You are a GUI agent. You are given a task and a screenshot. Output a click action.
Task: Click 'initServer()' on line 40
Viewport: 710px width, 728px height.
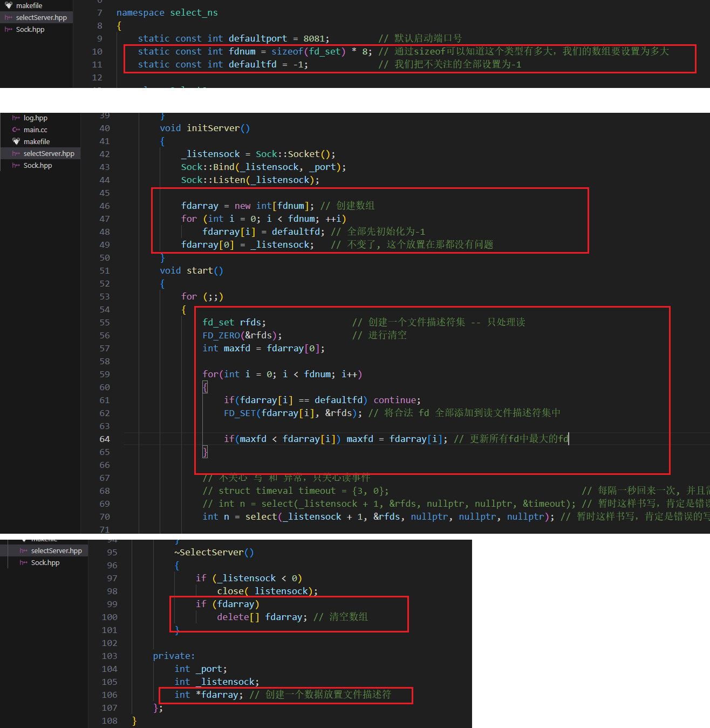point(218,128)
